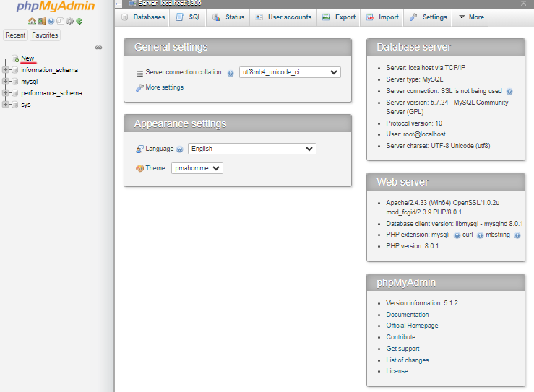Image resolution: width=534 pixels, height=392 pixels.
Task: Select mysql database in tree
Action: pyautogui.click(x=30, y=82)
